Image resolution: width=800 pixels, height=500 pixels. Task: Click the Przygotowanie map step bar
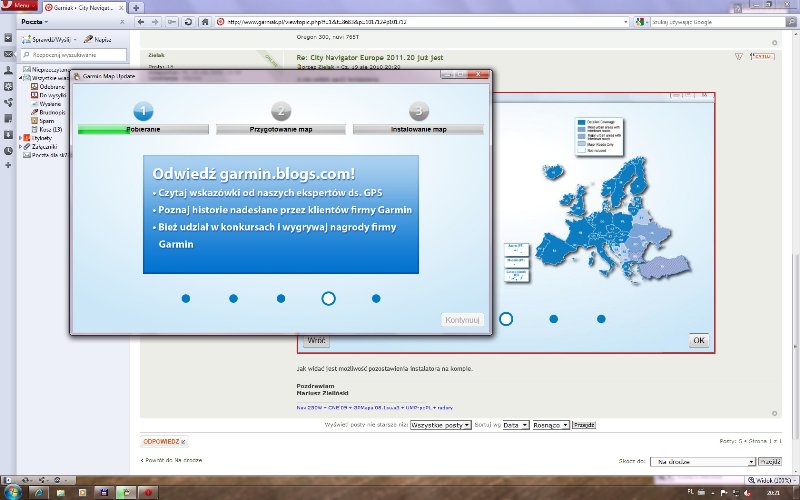point(281,130)
